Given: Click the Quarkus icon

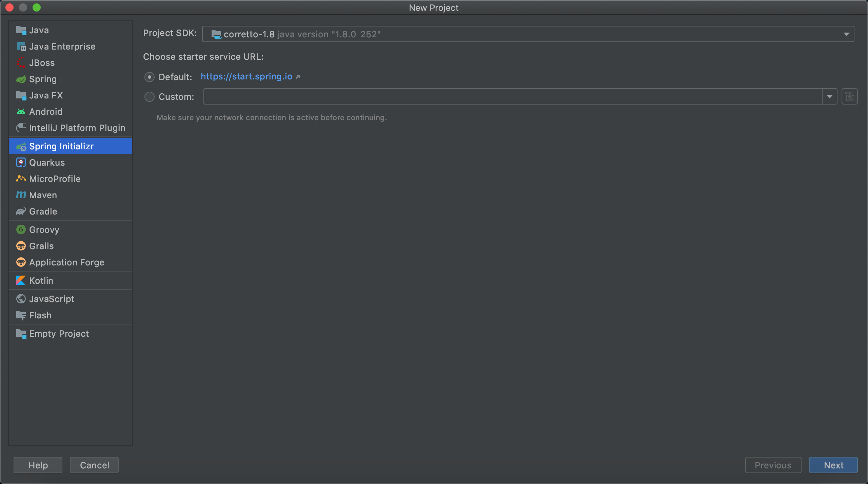Looking at the screenshot, I should point(21,163).
